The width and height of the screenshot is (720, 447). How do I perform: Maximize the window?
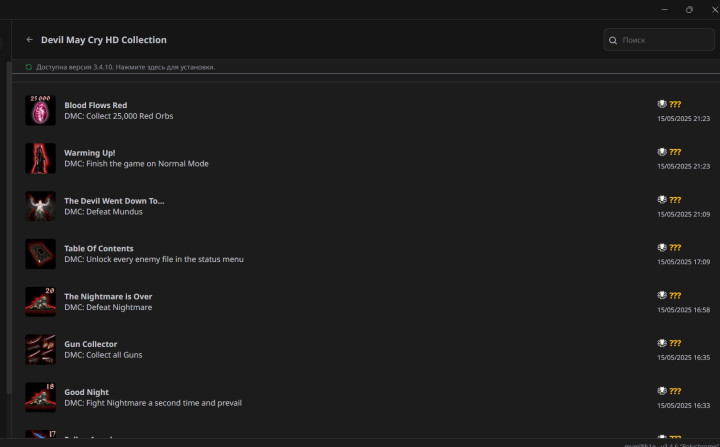(x=689, y=9)
